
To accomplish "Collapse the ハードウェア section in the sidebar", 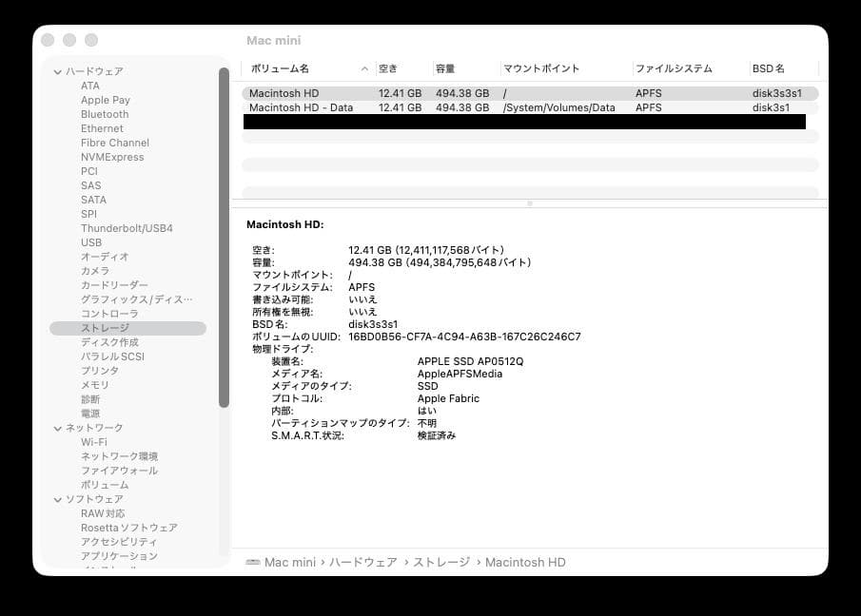I will [x=59, y=71].
